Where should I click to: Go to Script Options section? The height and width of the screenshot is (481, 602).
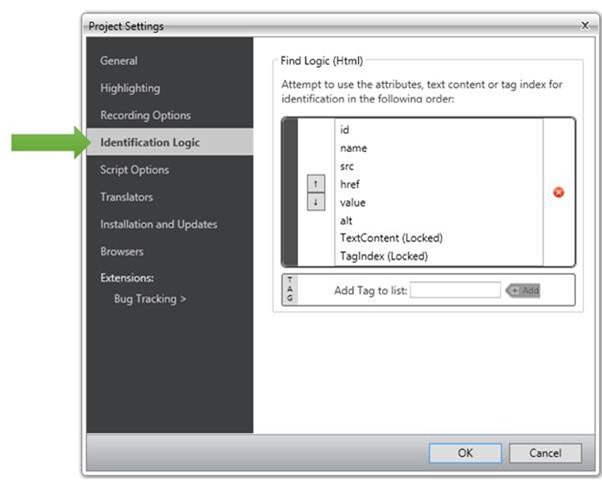134,170
